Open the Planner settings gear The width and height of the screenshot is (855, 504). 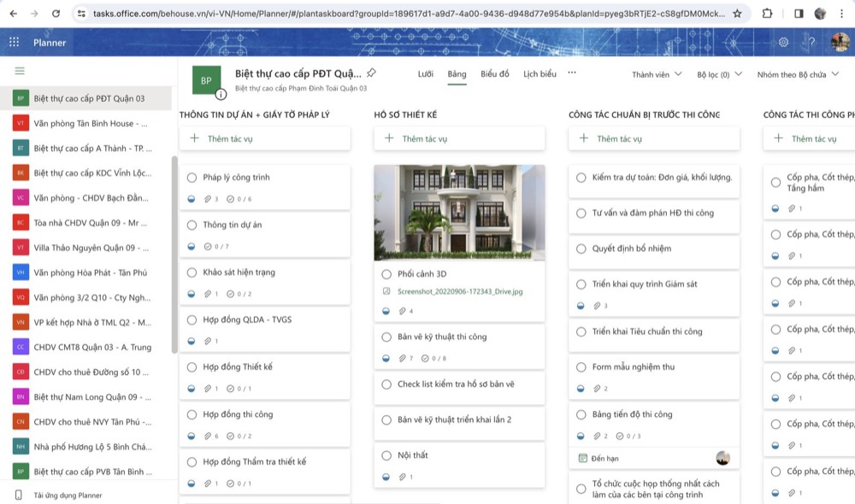(783, 42)
